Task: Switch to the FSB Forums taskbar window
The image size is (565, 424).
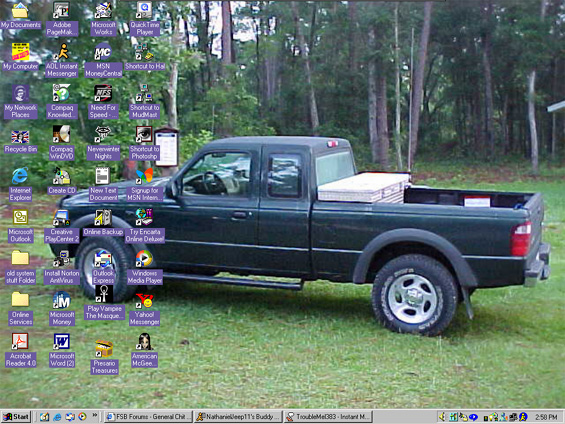Action: click(x=148, y=417)
